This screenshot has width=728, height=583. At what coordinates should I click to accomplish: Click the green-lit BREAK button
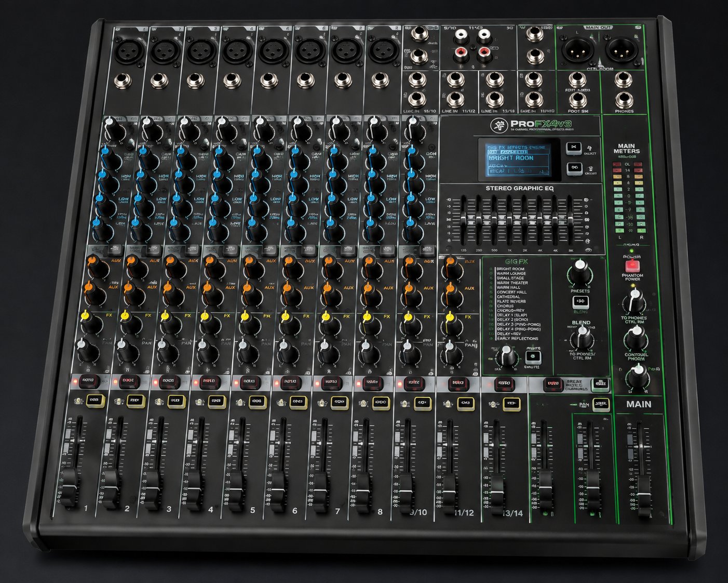click(x=601, y=384)
